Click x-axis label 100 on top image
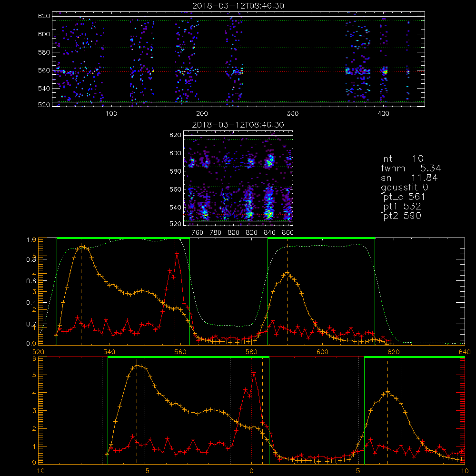This screenshot has width=476, height=476. (111, 114)
